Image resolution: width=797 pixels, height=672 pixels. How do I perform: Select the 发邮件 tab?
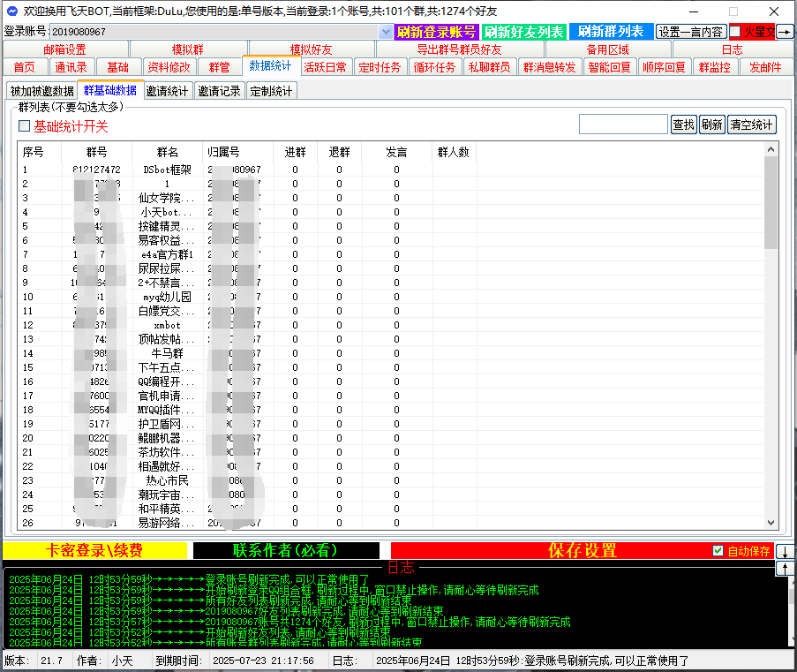tap(765, 67)
